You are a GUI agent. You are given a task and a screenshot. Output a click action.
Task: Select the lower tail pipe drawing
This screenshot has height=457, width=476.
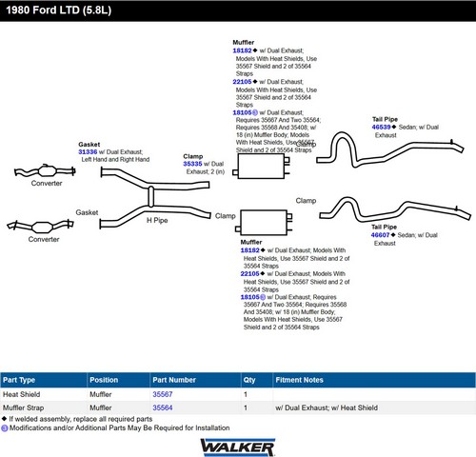pos(395,209)
